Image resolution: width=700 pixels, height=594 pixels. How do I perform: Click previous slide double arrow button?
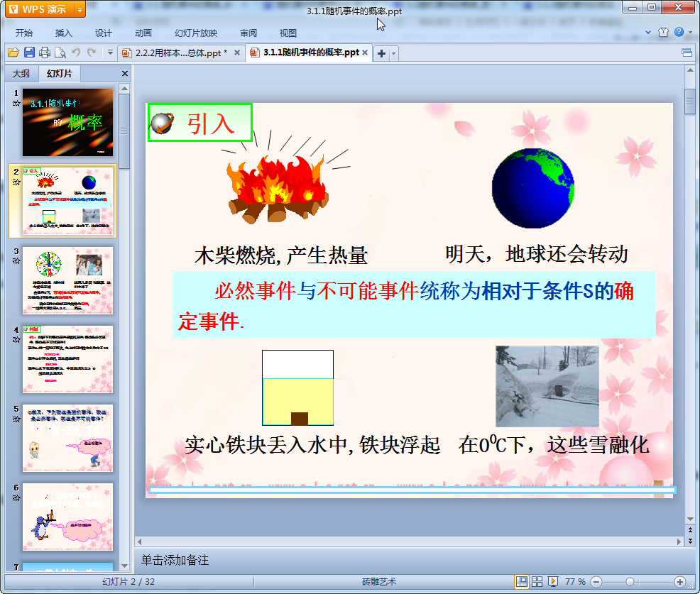[690, 530]
